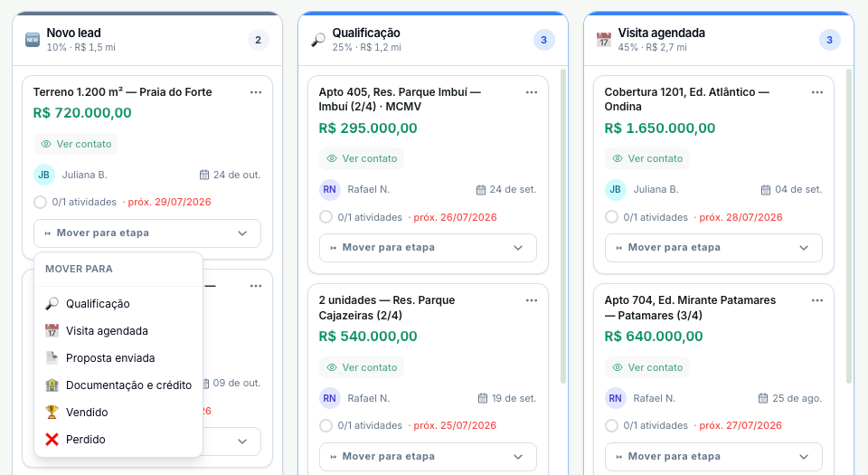Move lead to Qualificação stage
868x475 pixels.
[x=118, y=304]
